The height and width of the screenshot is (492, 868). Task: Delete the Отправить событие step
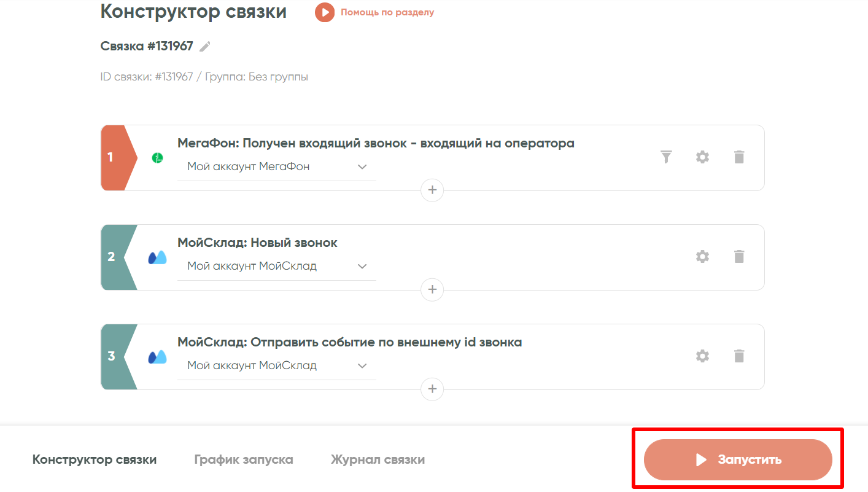[x=739, y=356]
